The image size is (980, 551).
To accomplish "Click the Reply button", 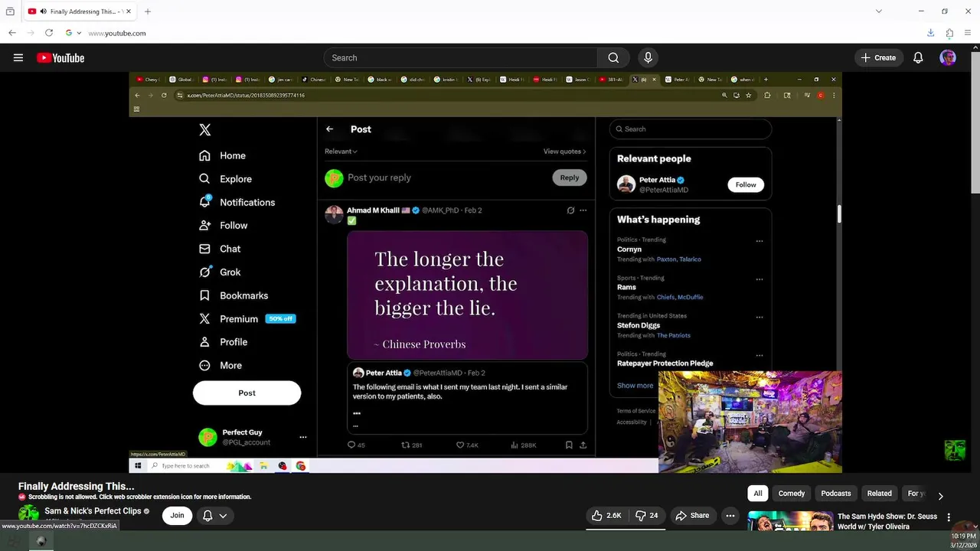I will pos(569,178).
